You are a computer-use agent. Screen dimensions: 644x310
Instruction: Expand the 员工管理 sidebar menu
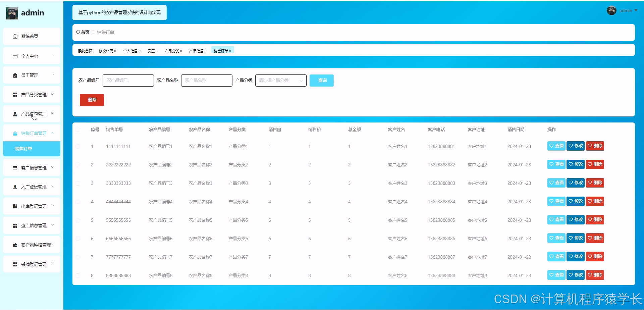(x=53, y=75)
